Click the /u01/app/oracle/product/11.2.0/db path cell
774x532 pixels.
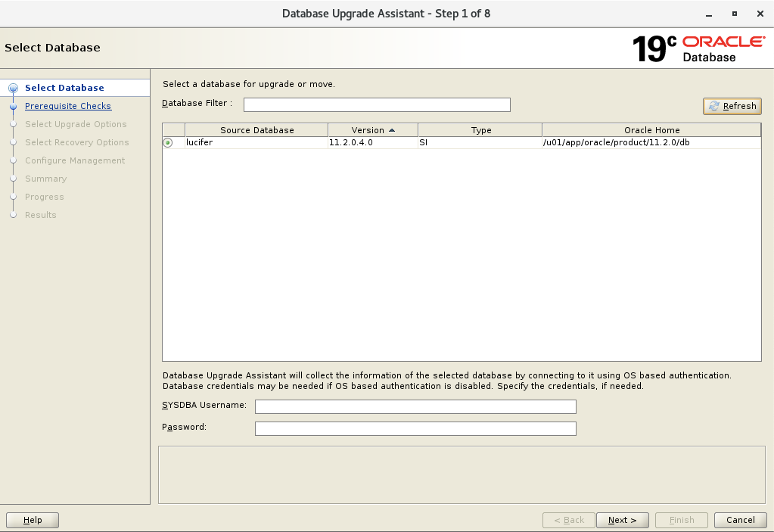coord(651,142)
